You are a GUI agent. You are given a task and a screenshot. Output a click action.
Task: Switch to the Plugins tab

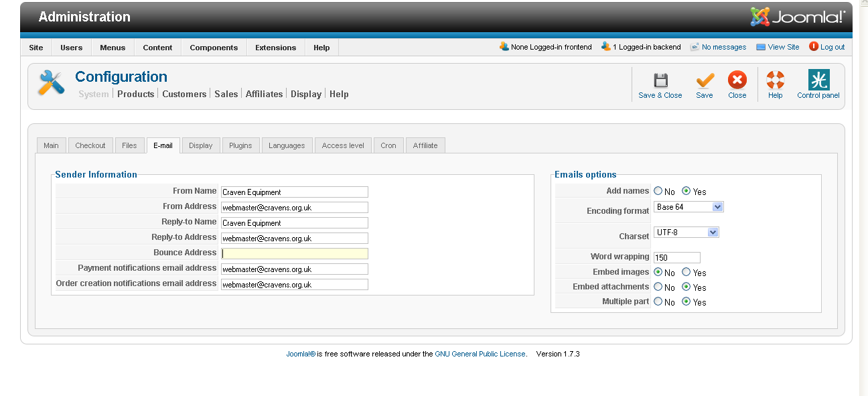click(240, 145)
